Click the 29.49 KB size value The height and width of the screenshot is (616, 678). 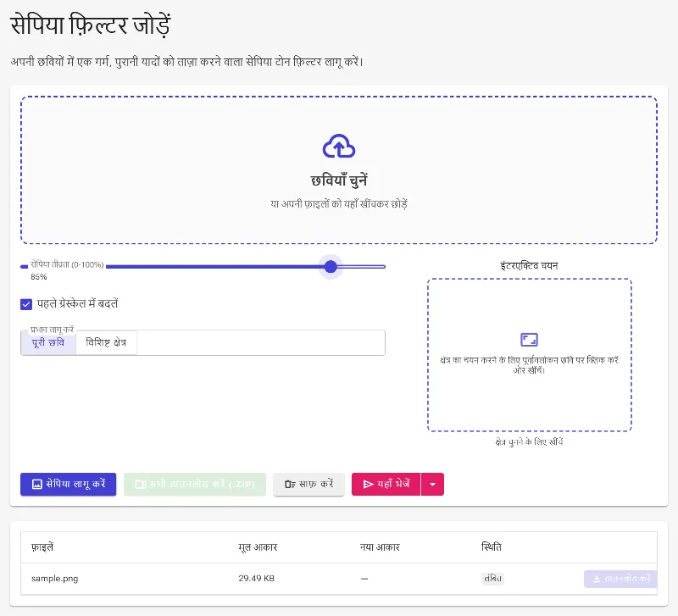click(x=257, y=579)
